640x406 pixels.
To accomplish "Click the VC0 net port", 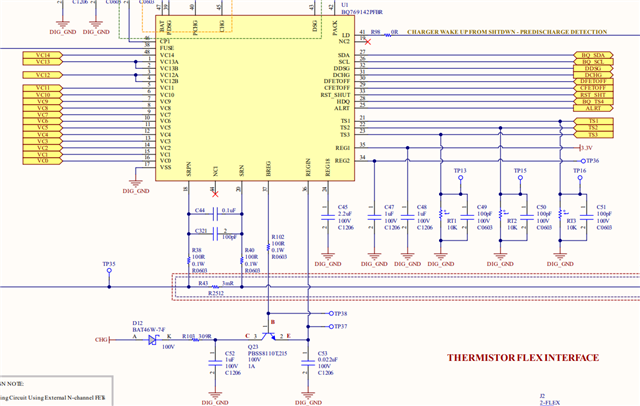I will [43, 161].
